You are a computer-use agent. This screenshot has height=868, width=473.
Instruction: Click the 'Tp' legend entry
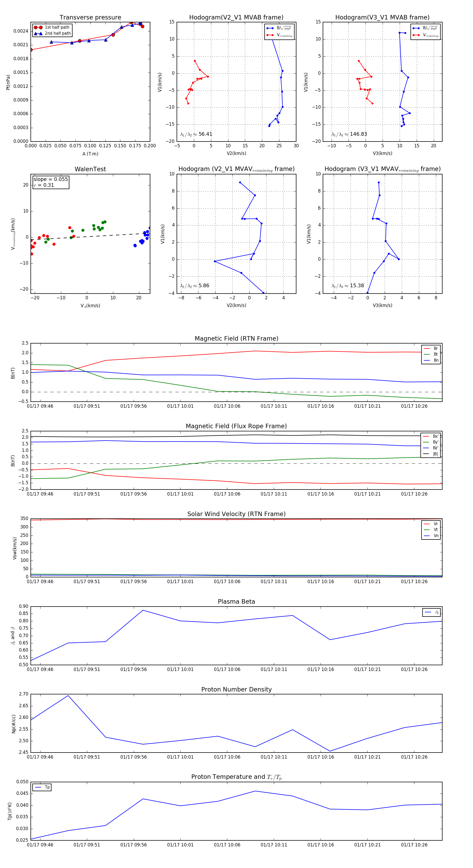click(x=42, y=787)
